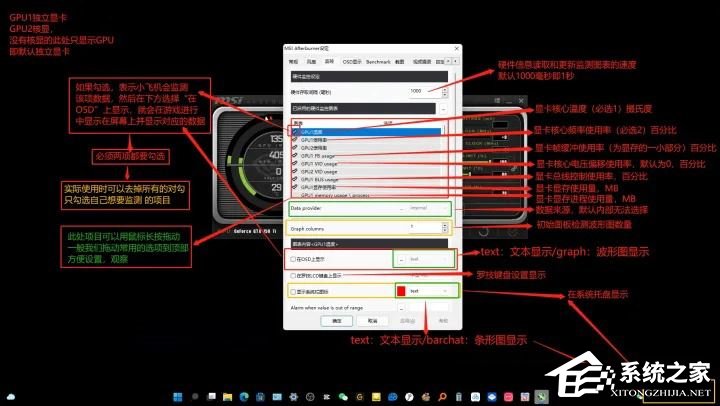Open the OSD text/graph display dropdown
This screenshot has width=720, height=406.
[x=429, y=259]
